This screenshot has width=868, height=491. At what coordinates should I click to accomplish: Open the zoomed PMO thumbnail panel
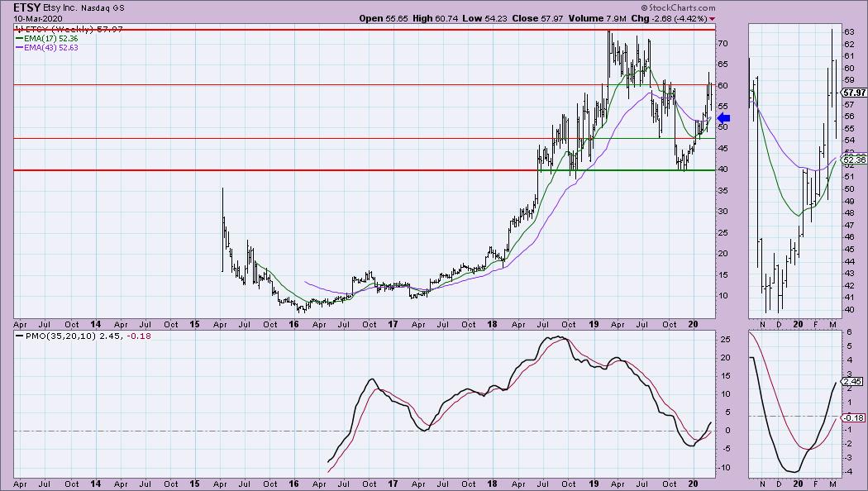[x=794, y=404]
